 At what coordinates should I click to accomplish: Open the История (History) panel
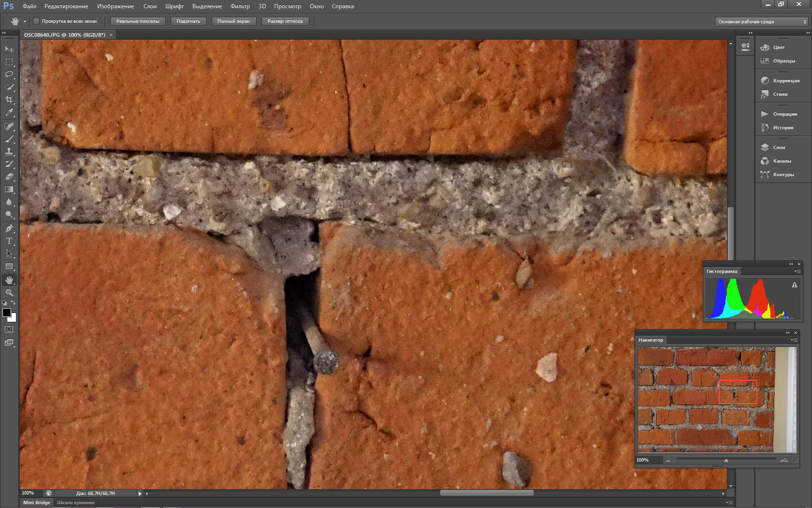tap(783, 127)
